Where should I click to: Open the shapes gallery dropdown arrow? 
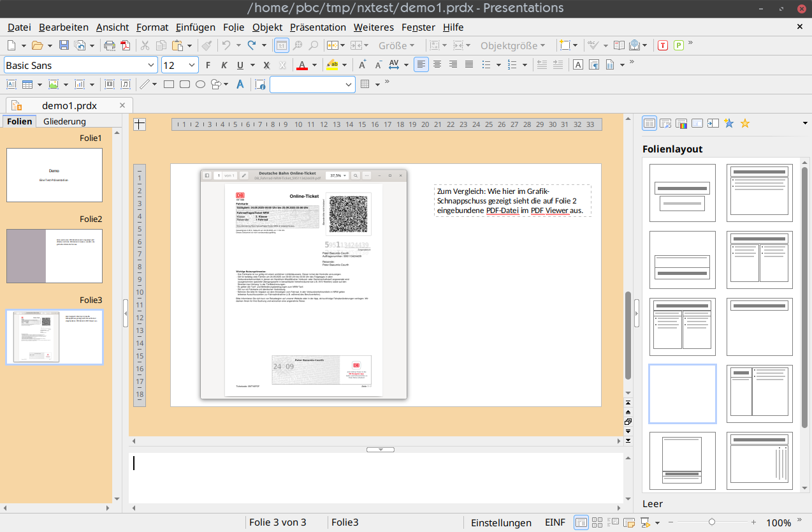coord(226,84)
